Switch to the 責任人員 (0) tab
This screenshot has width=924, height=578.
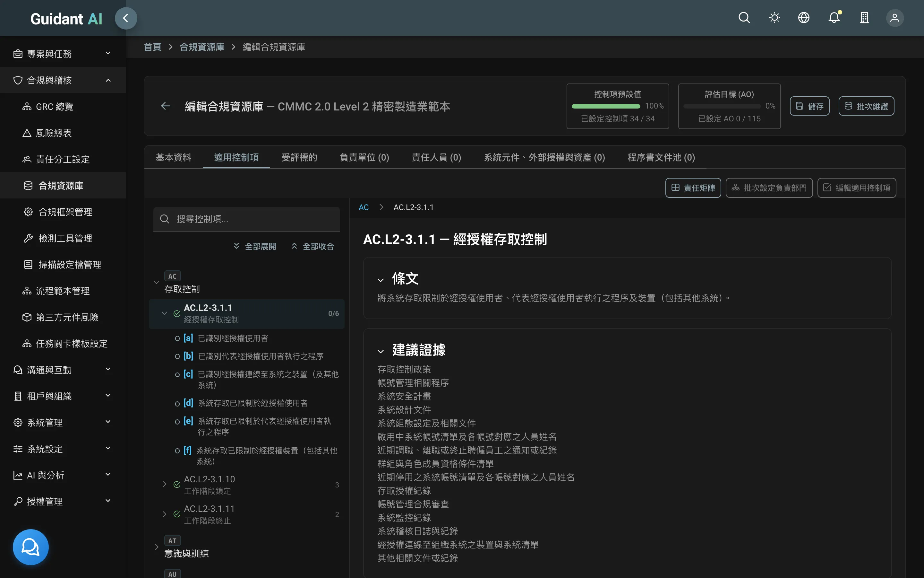436,157
